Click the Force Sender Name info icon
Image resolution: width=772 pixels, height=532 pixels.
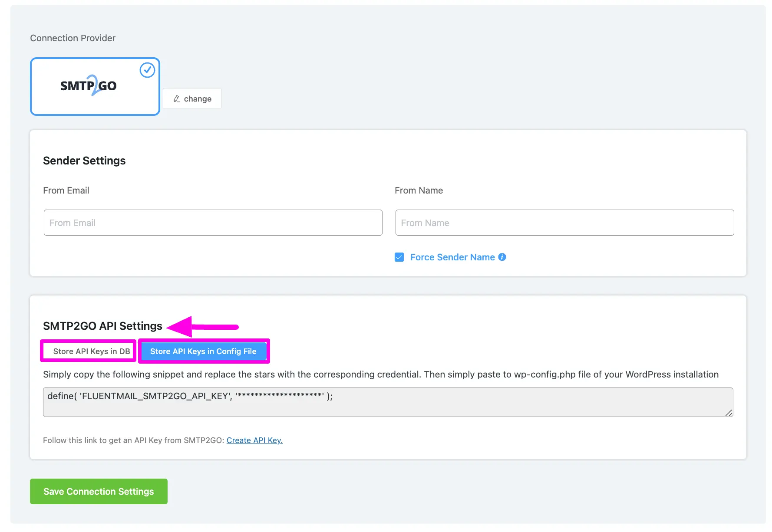click(502, 257)
